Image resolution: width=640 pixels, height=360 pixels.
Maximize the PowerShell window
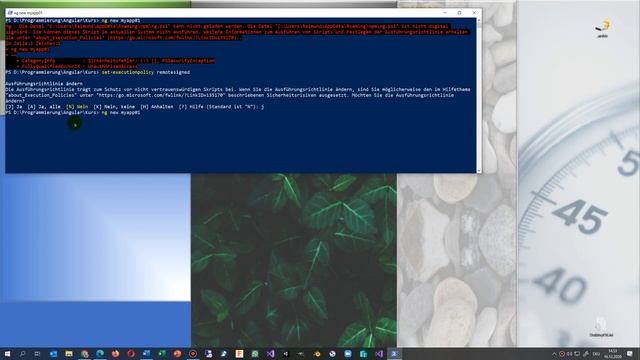[x=459, y=13]
